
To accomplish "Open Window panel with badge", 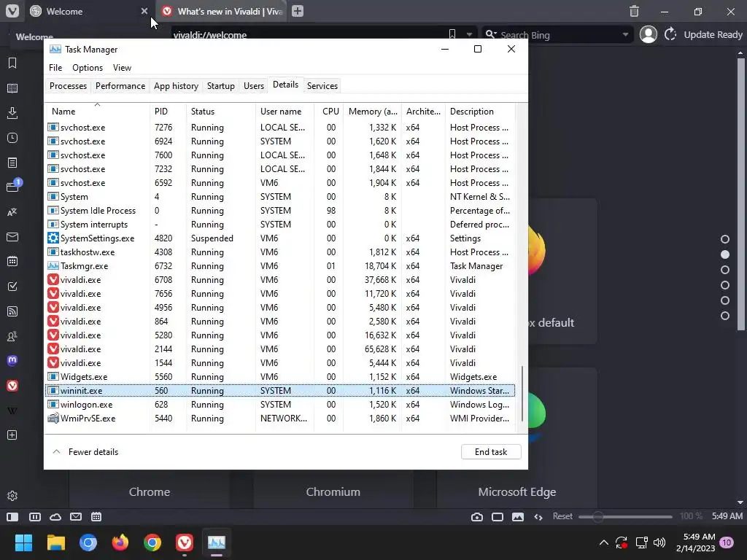I will 13,186.
